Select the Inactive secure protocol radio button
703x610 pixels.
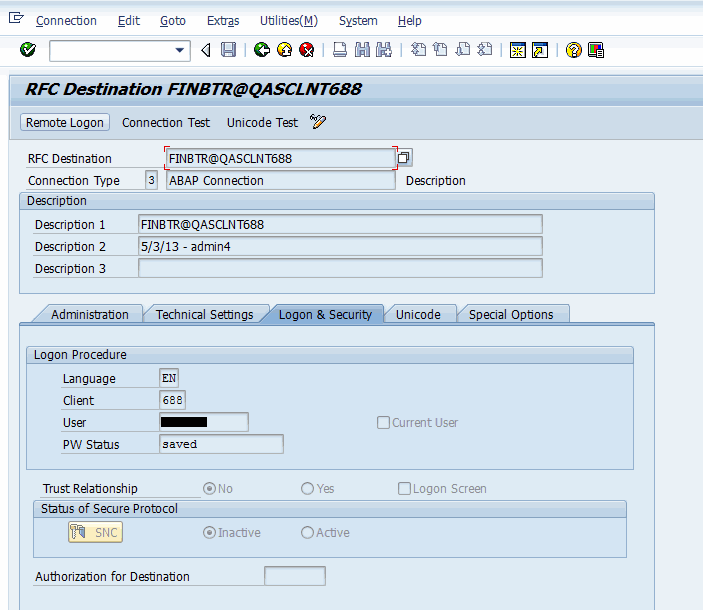tap(209, 532)
